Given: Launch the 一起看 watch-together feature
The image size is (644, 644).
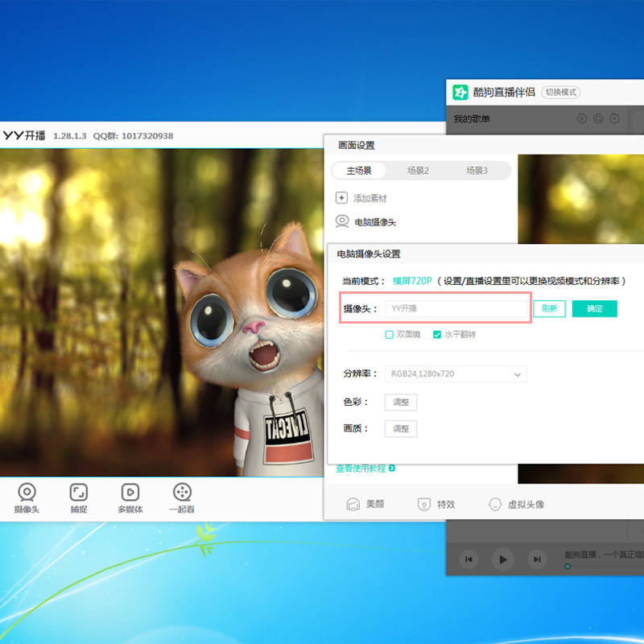Looking at the screenshot, I should pyautogui.click(x=182, y=497).
